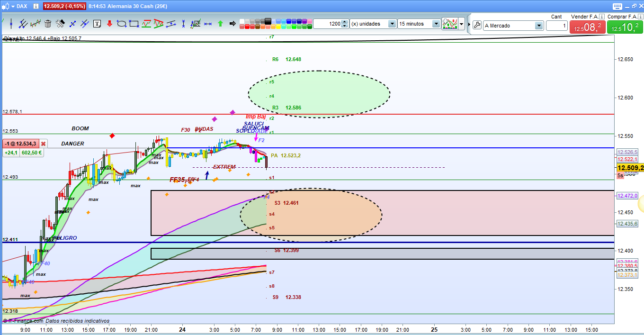Select the ellipse drawing tool
This screenshot has height=335, width=644.
tap(122, 24)
